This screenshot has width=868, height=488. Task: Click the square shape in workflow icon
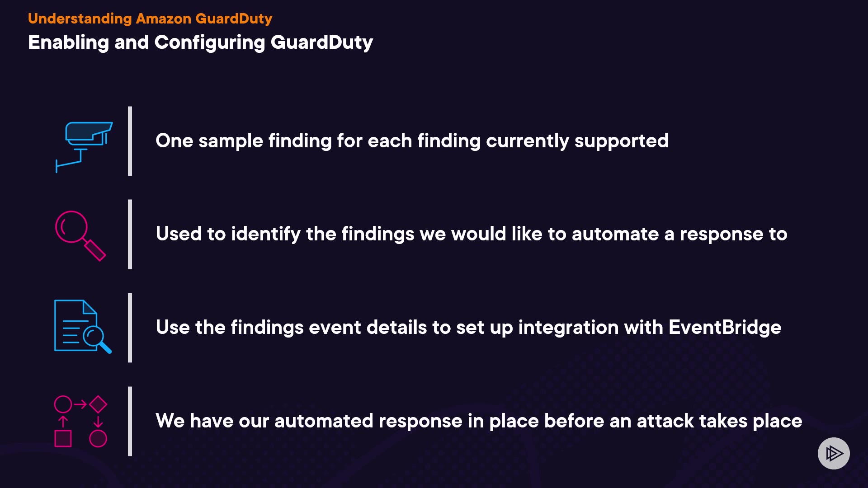(x=63, y=438)
